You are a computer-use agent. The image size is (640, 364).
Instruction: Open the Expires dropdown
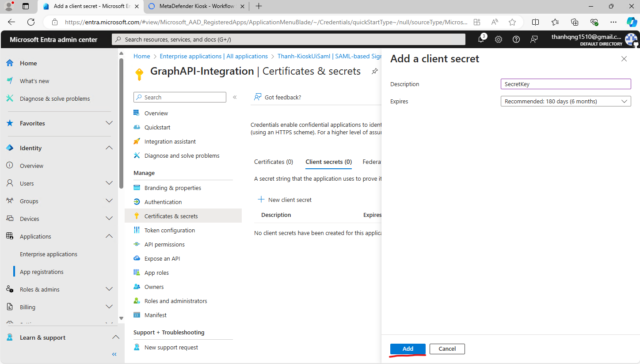coord(566,101)
